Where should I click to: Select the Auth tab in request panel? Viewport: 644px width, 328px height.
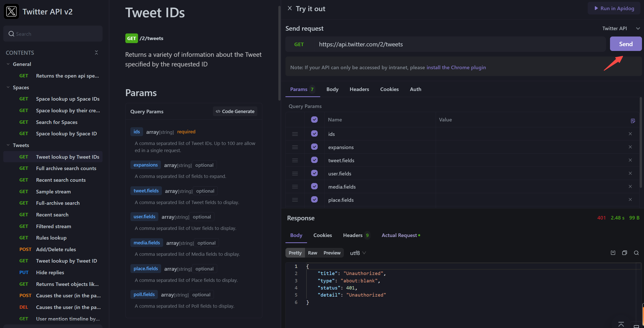415,89
